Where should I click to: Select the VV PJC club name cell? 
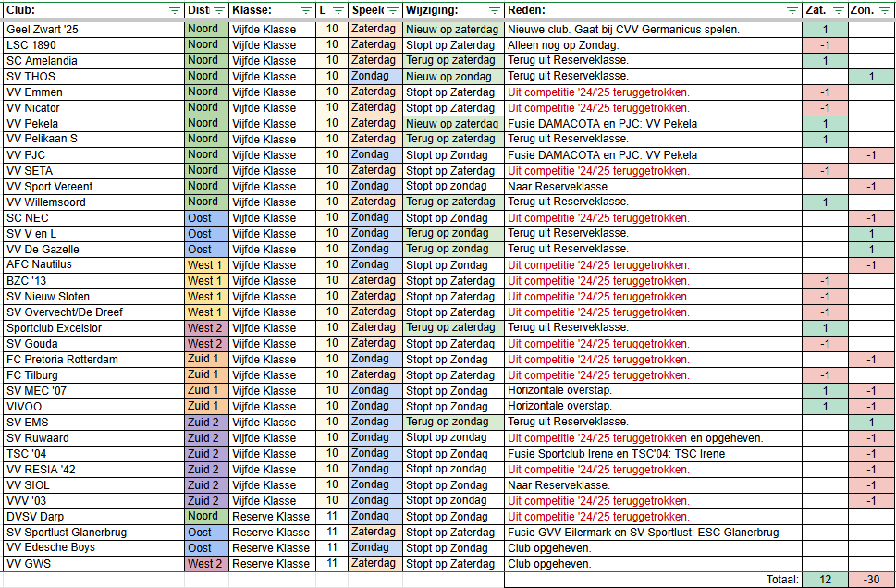[x=93, y=154]
